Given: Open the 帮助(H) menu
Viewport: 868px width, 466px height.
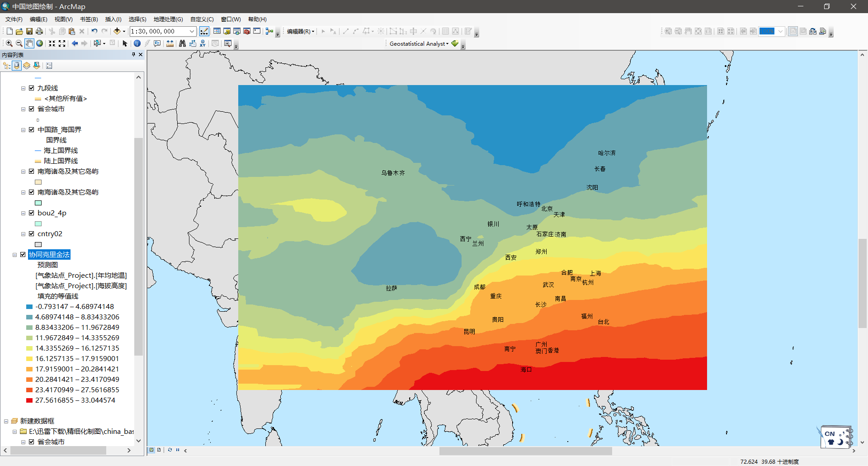Looking at the screenshot, I should tap(257, 19).
